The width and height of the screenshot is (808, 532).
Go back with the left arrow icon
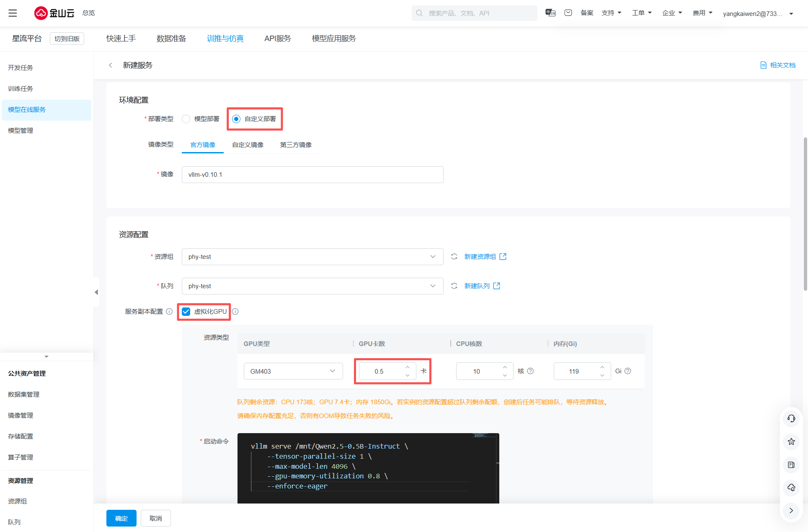(111, 65)
